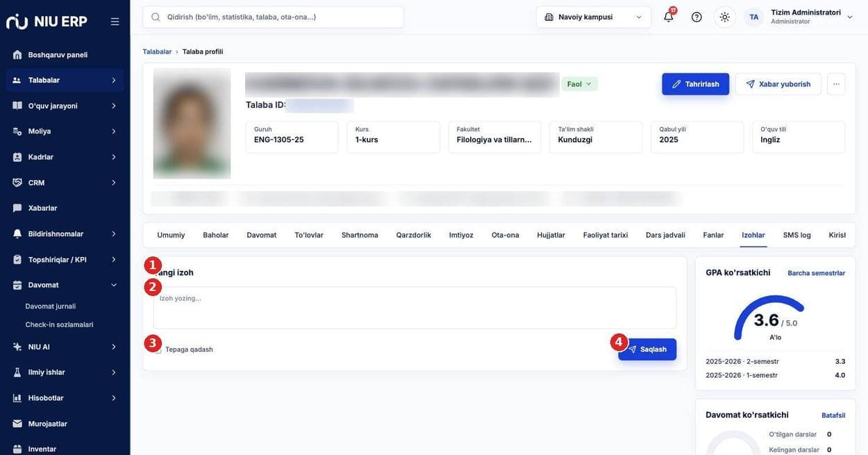Screen dimensions: 868x455
Task: Collapse the sidebar with the hamburger icon
Action: coord(115,22)
